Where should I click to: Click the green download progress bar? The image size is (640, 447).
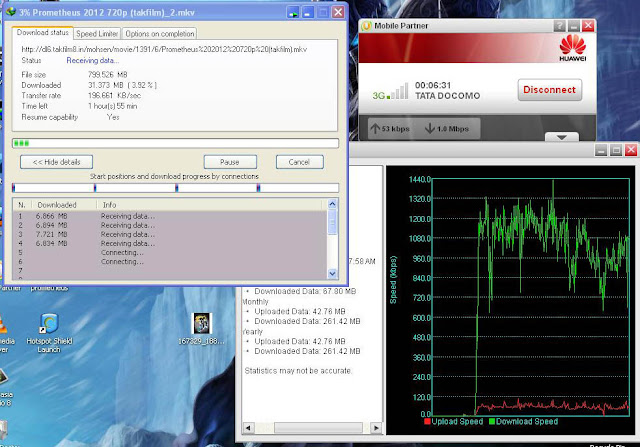click(x=175, y=143)
